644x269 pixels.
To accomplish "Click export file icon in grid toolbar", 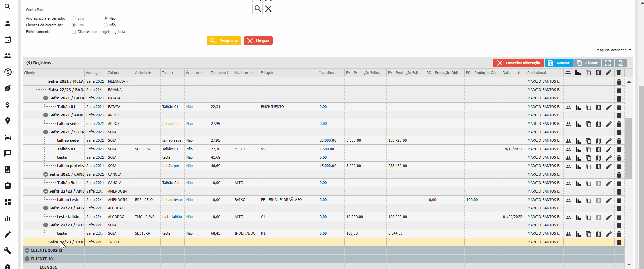I will pos(621,63).
